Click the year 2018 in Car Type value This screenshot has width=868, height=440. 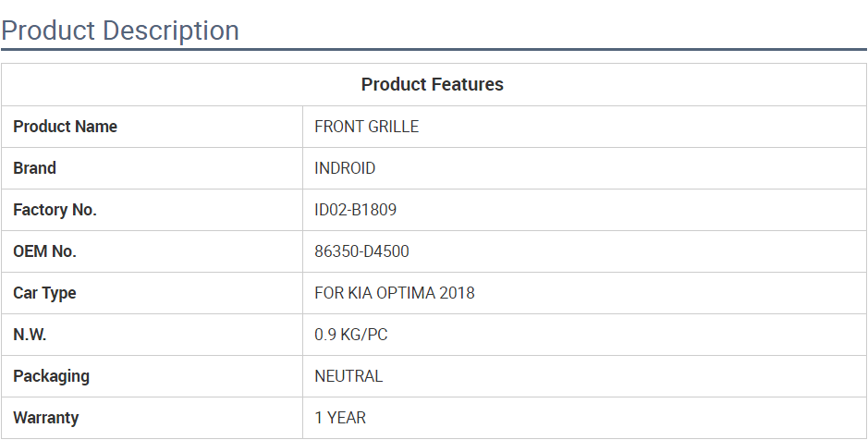(x=458, y=293)
